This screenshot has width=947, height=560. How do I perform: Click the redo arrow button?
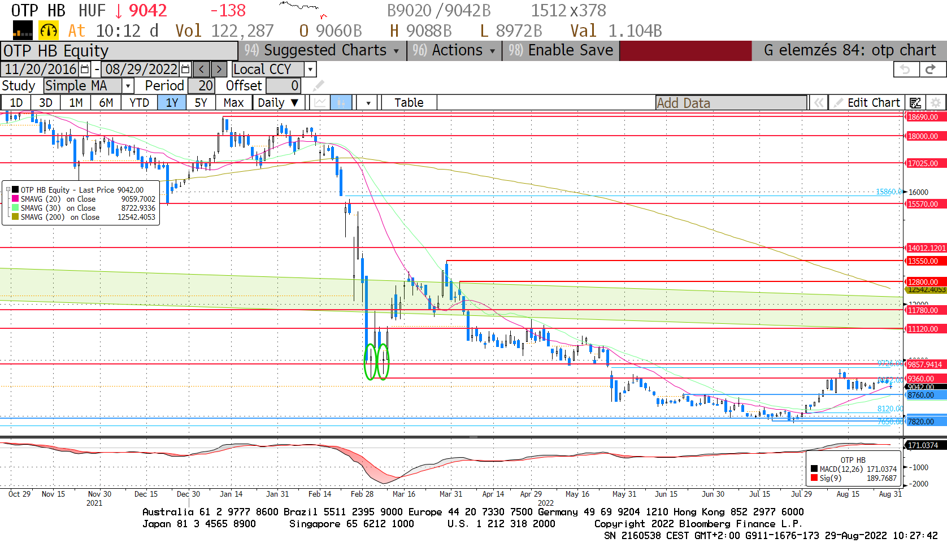[x=931, y=70]
